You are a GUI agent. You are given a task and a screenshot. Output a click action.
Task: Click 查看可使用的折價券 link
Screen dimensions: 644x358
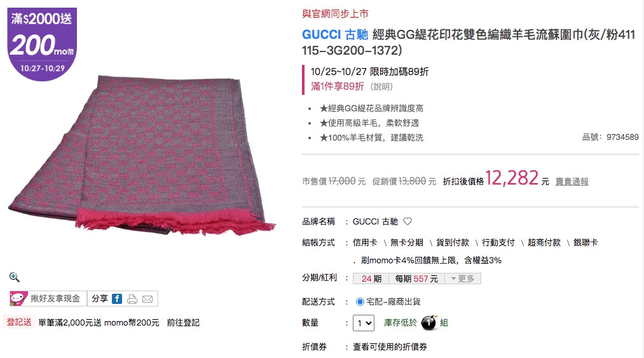(390, 347)
